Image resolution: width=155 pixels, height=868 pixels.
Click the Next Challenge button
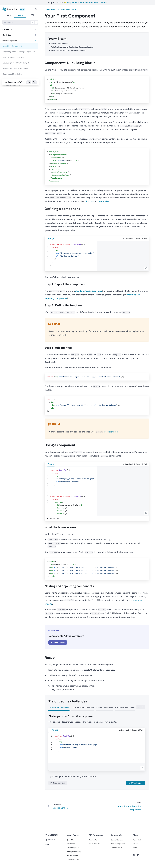click(x=136, y=783)
